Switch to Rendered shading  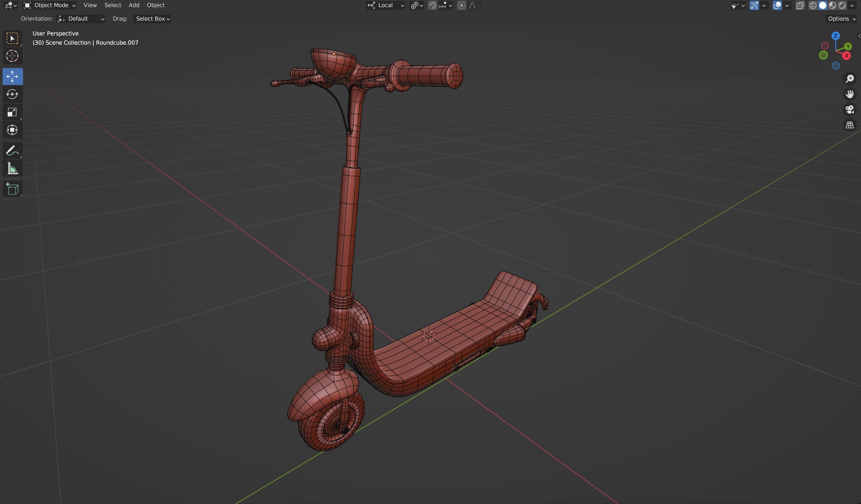(842, 5)
